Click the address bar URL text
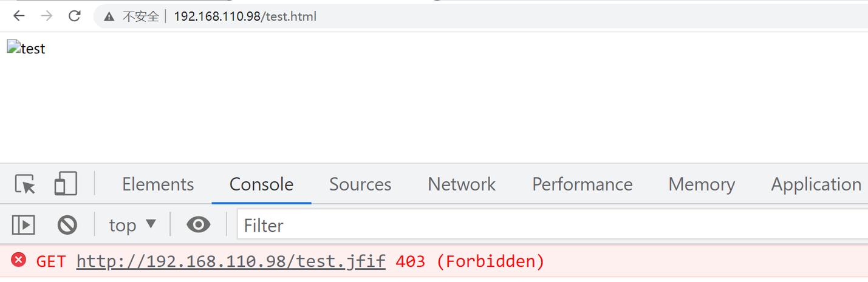Image resolution: width=868 pixels, height=282 pixels. tap(245, 16)
